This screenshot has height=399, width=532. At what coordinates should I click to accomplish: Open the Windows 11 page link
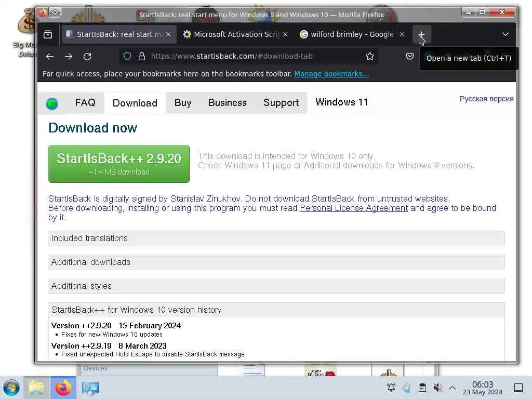[x=342, y=102]
